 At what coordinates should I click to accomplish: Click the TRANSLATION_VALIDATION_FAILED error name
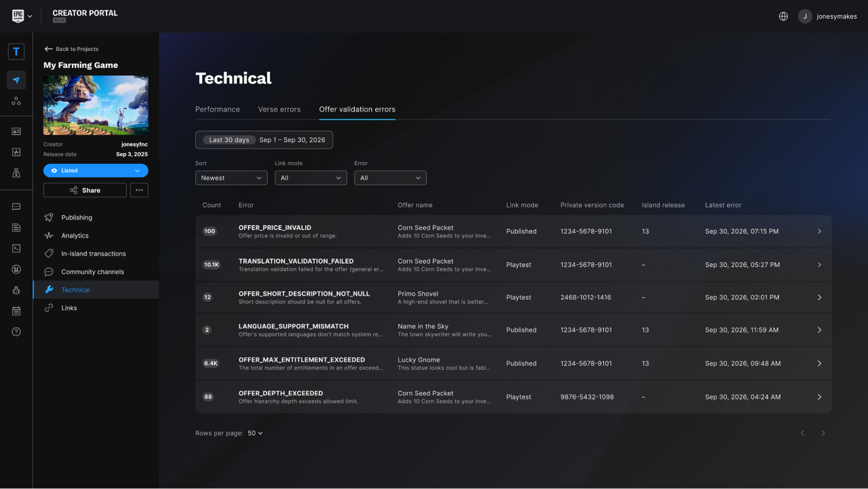(296, 261)
